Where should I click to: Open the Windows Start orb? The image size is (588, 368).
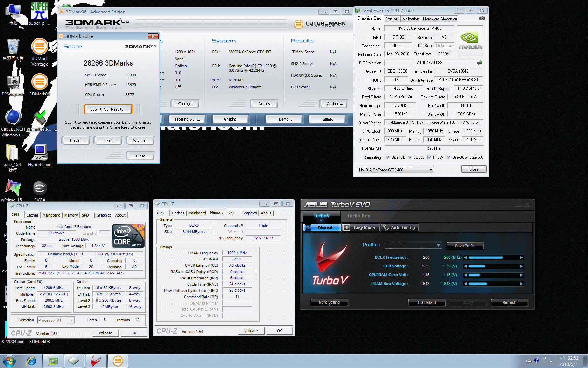9,361
